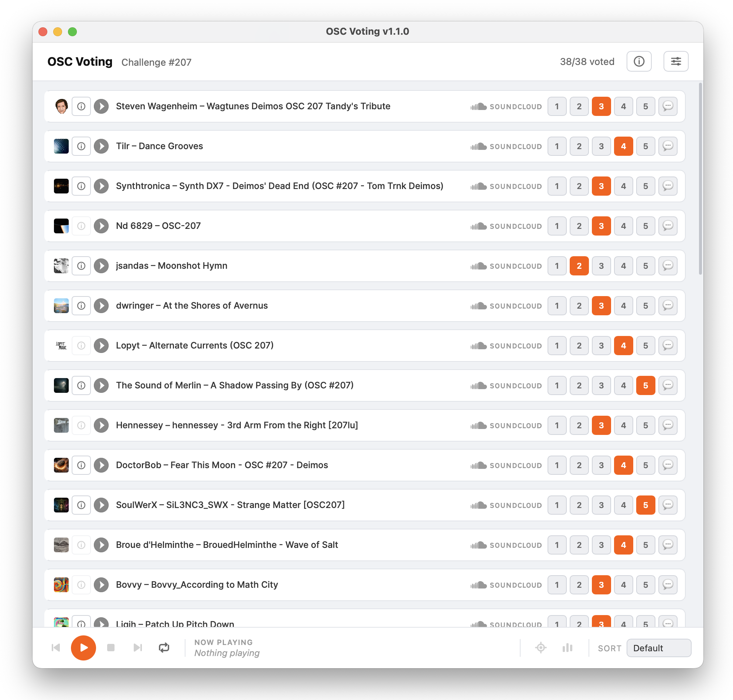The image size is (733, 700).
Task: Give jsandas Moonshot Hymn a 3
Action: point(601,266)
